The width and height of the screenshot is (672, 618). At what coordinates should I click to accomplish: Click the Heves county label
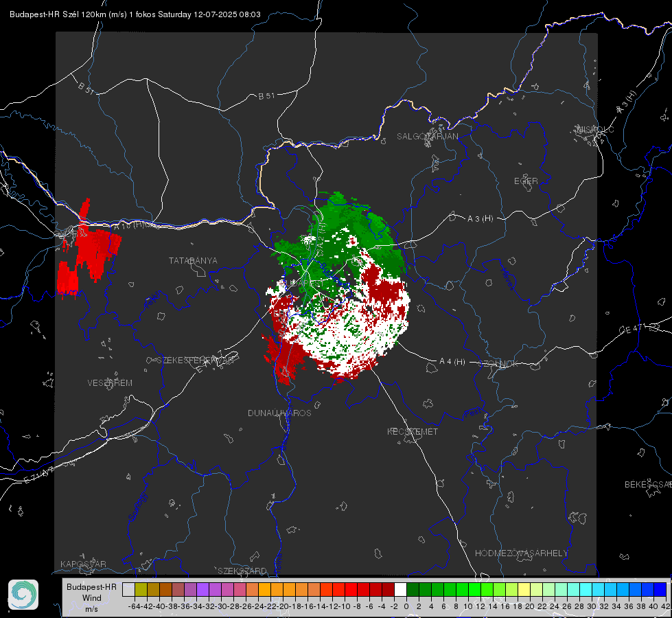pyautogui.click(x=508, y=279)
